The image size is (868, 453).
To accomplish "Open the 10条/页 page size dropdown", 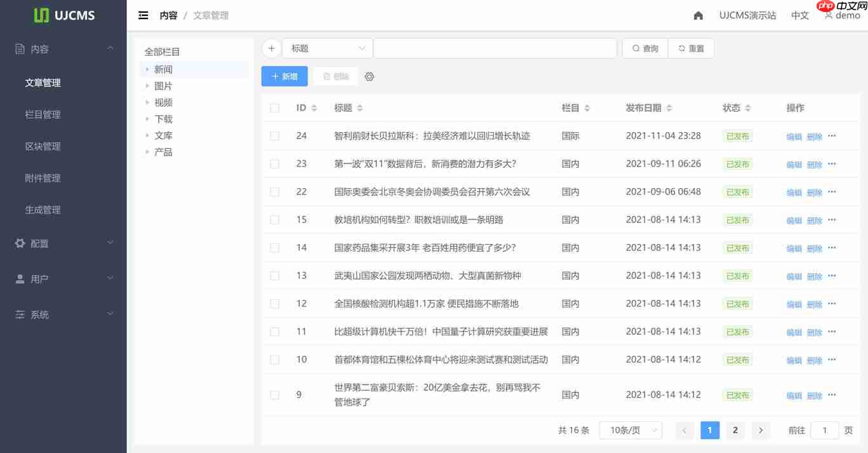I will (x=631, y=430).
